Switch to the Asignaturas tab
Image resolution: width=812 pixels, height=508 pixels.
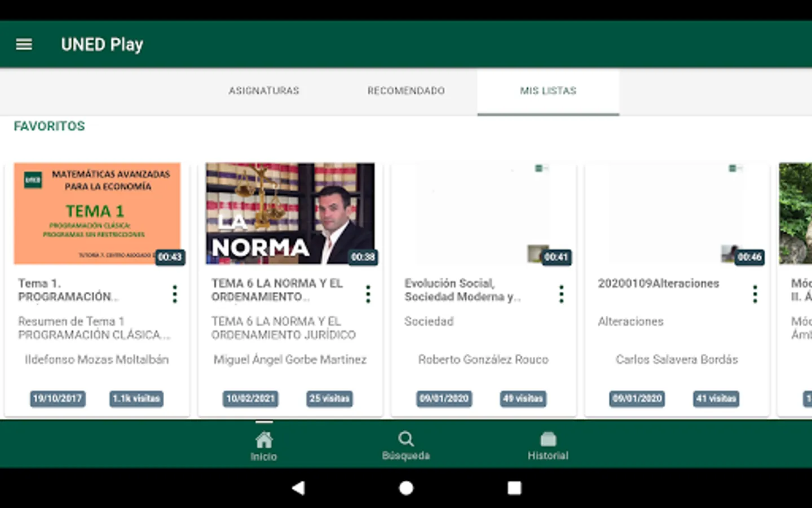coord(264,91)
